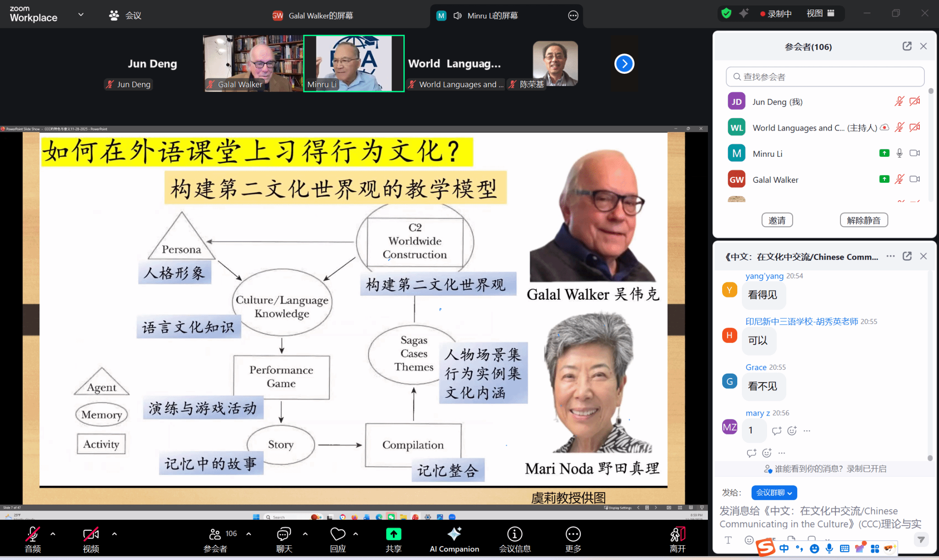Expand the audio options caret
939x560 pixels.
click(x=53, y=534)
